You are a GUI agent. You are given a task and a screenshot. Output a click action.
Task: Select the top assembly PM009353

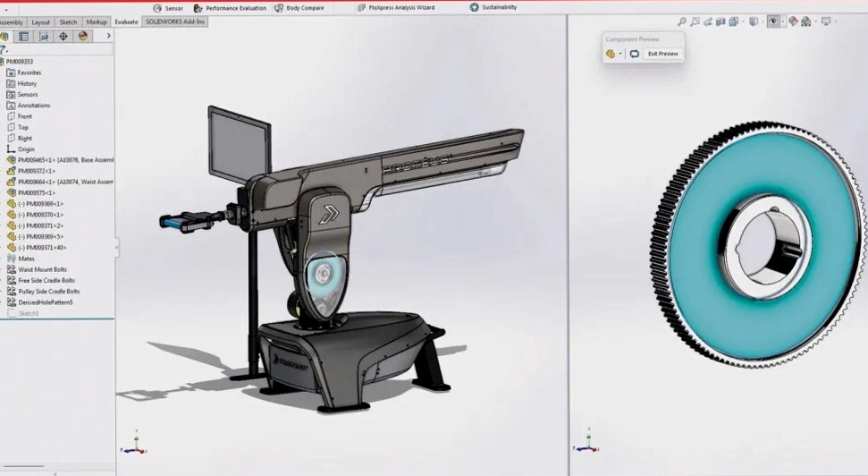click(17, 62)
